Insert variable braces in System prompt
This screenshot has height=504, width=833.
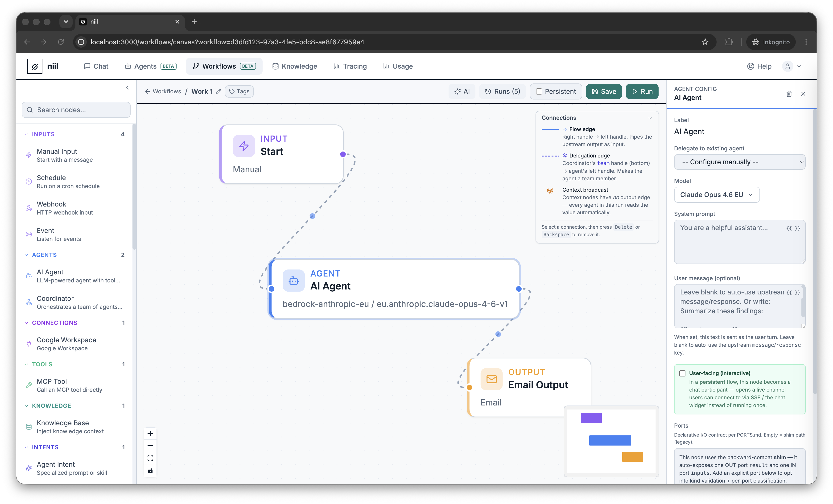pyautogui.click(x=793, y=228)
